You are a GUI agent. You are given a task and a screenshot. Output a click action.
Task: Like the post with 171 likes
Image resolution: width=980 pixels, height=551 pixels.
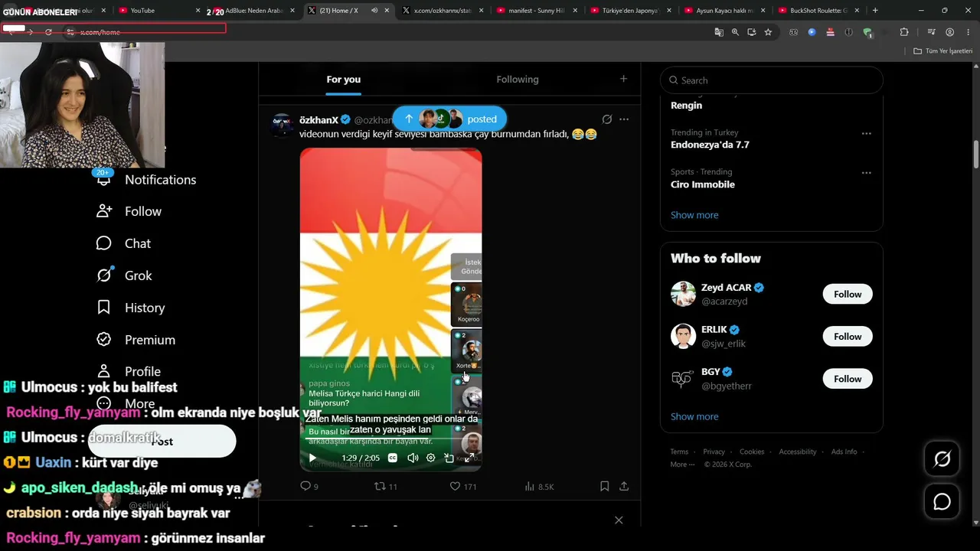point(455,486)
